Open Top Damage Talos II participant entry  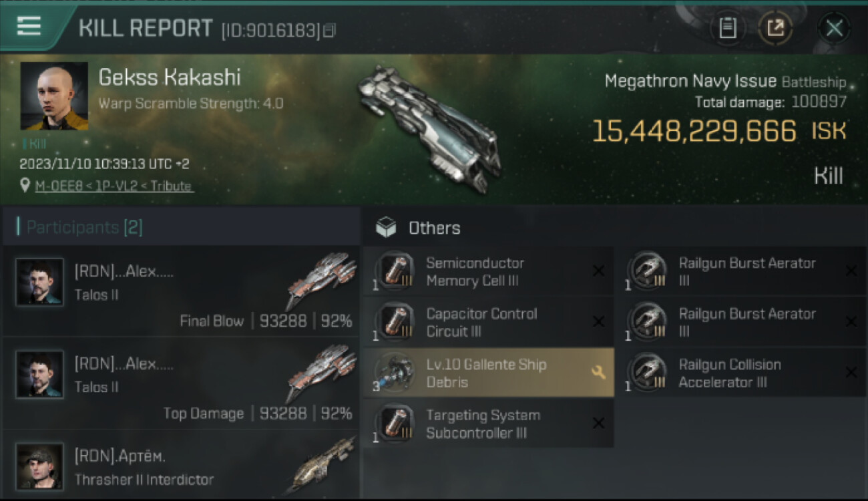coord(182,383)
